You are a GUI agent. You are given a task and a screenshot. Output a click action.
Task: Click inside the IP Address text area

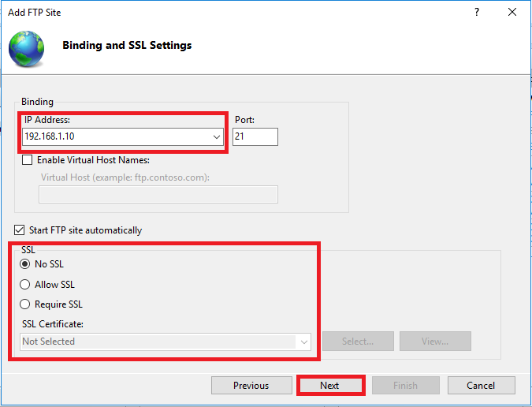click(x=117, y=136)
